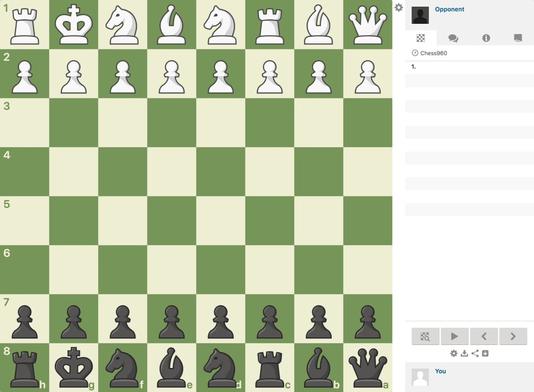The width and height of the screenshot is (534, 392).
Task: Open the Opponent profile link
Action: click(x=450, y=9)
